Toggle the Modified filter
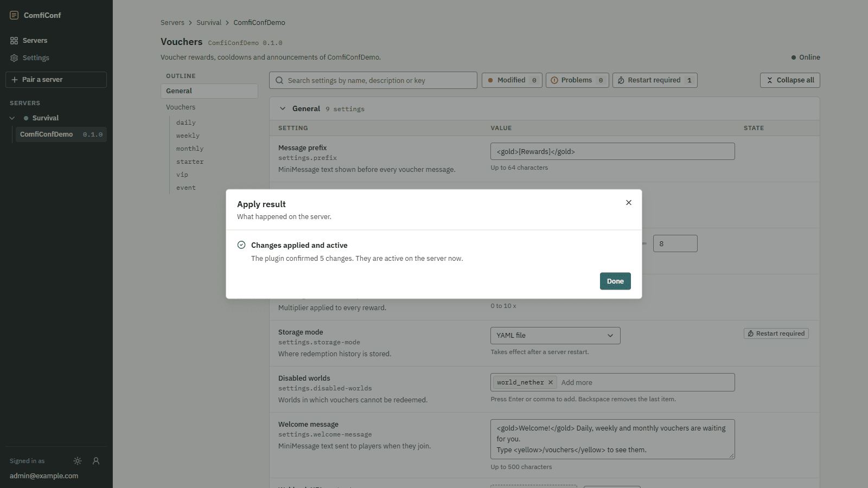868x488 pixels. point(512,80)
